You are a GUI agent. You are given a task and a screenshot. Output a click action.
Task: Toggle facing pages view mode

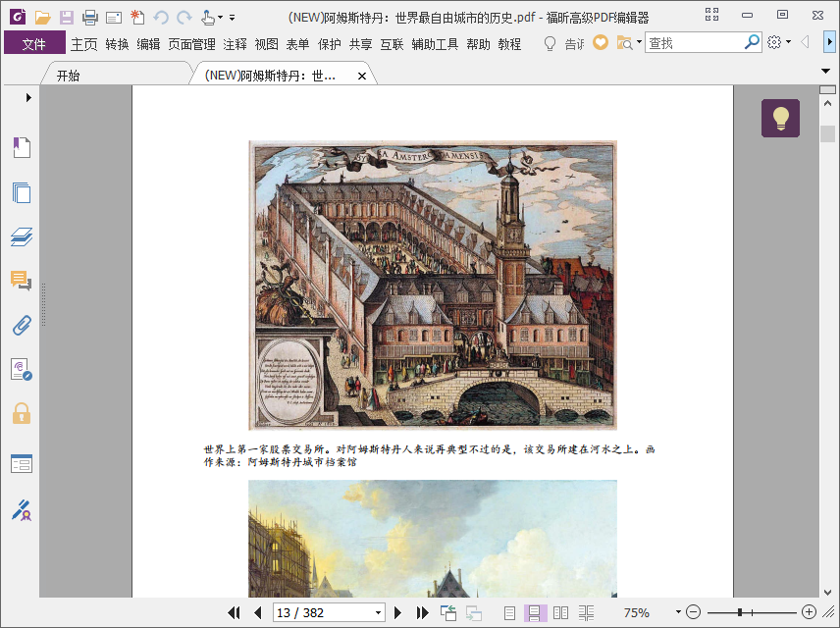(x=560, y=612)
